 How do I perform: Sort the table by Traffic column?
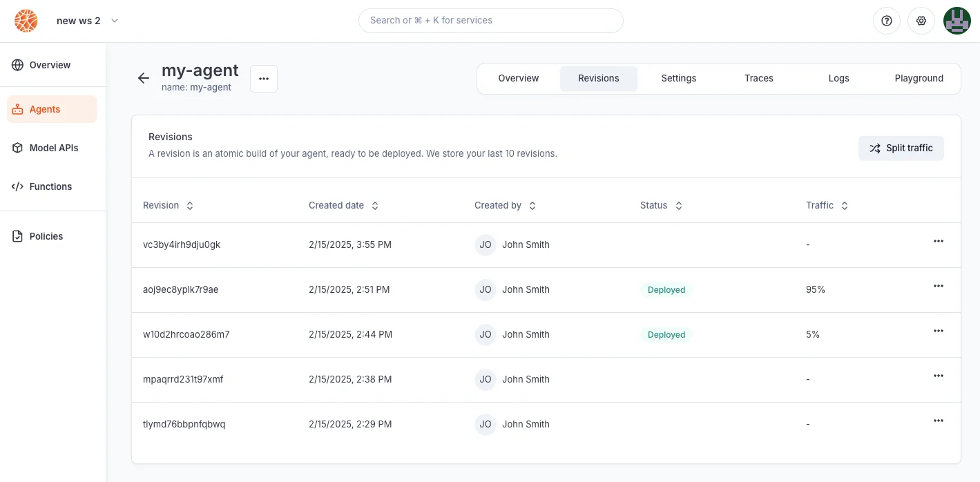click(827, 205)
